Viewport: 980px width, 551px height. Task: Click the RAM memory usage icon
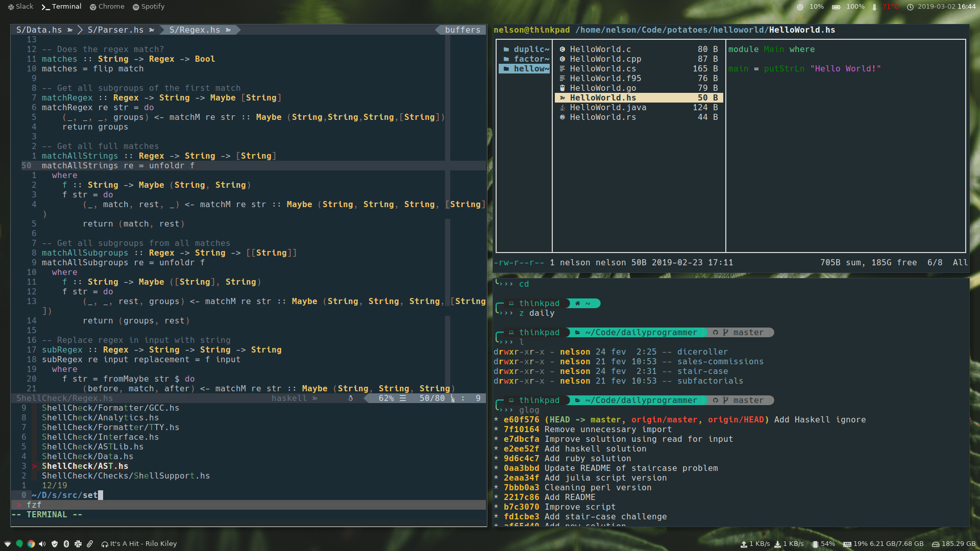(x=847, y=544)
